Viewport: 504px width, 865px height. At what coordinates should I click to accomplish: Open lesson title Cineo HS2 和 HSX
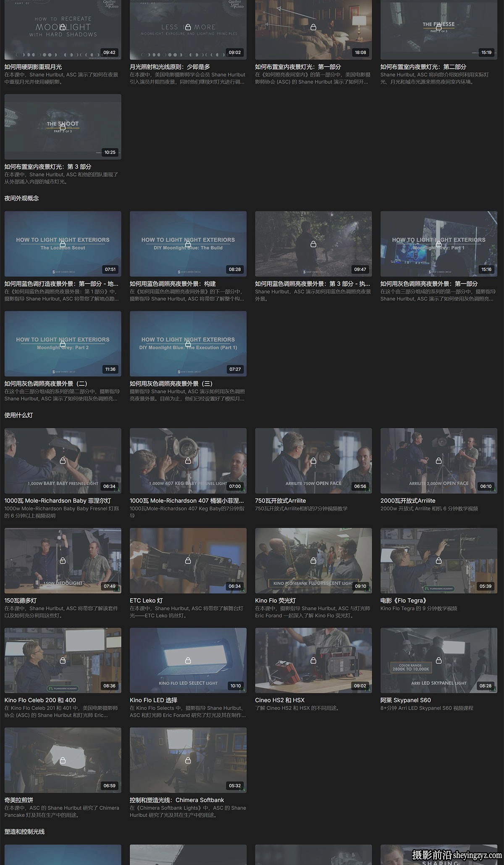click(280, 700)
